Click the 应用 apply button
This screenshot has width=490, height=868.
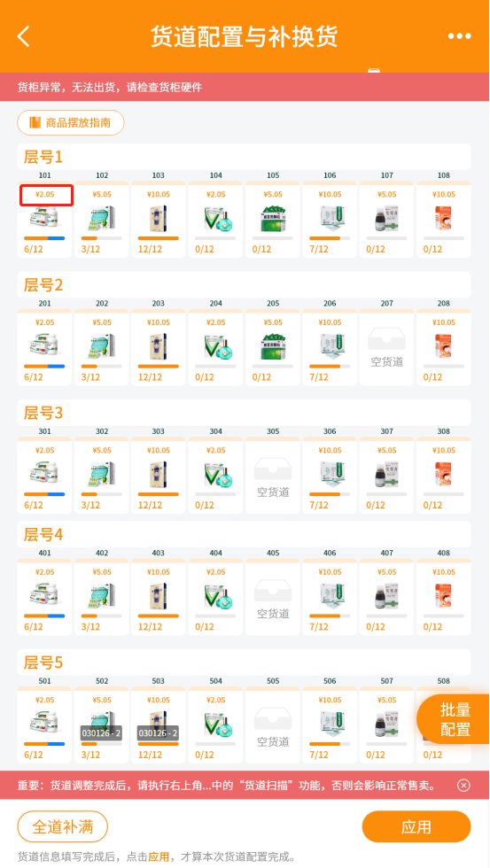click(416, 827)
